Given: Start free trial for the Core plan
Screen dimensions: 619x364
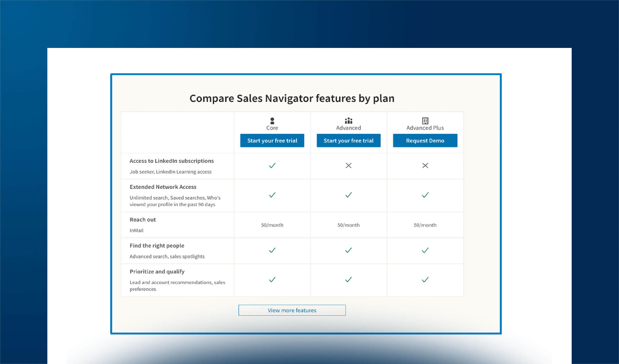Looking at the screenshot, I should point(272,140).
